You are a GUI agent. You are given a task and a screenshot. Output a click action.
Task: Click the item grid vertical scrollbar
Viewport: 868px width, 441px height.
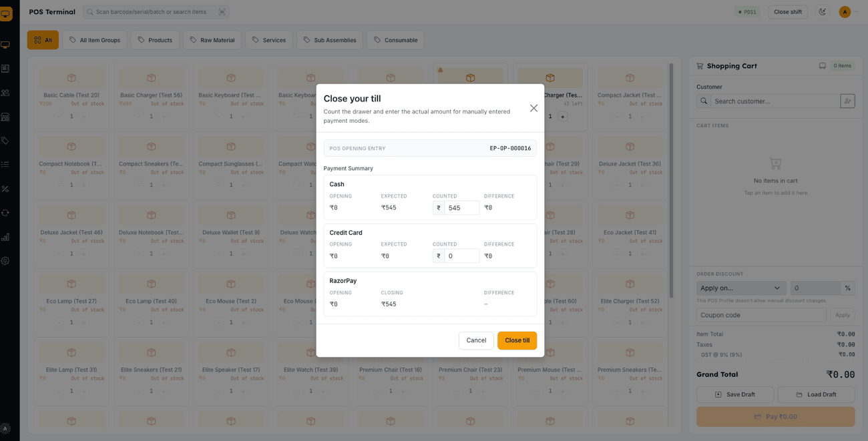[671, 180]
